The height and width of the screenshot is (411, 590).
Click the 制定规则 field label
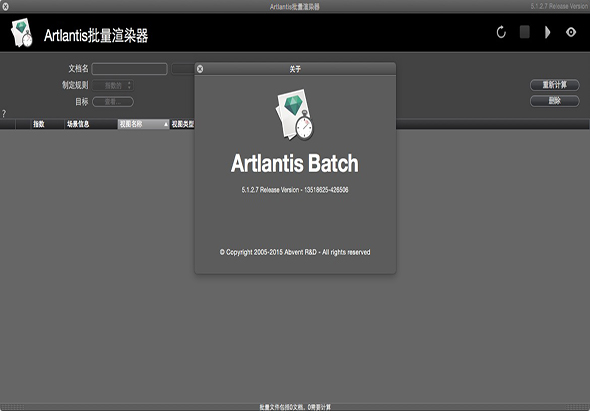[75, 85]
